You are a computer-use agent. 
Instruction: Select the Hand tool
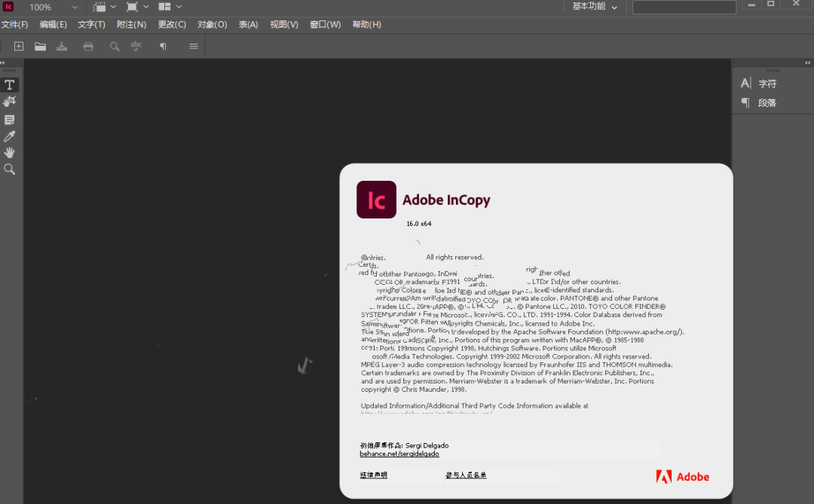pos(9,153)
